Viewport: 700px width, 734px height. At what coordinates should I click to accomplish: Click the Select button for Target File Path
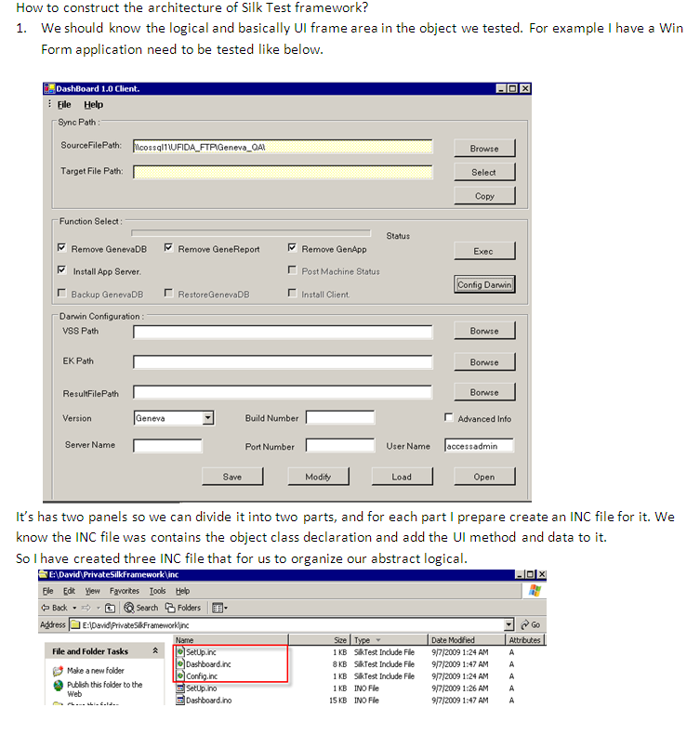[484, 172]
